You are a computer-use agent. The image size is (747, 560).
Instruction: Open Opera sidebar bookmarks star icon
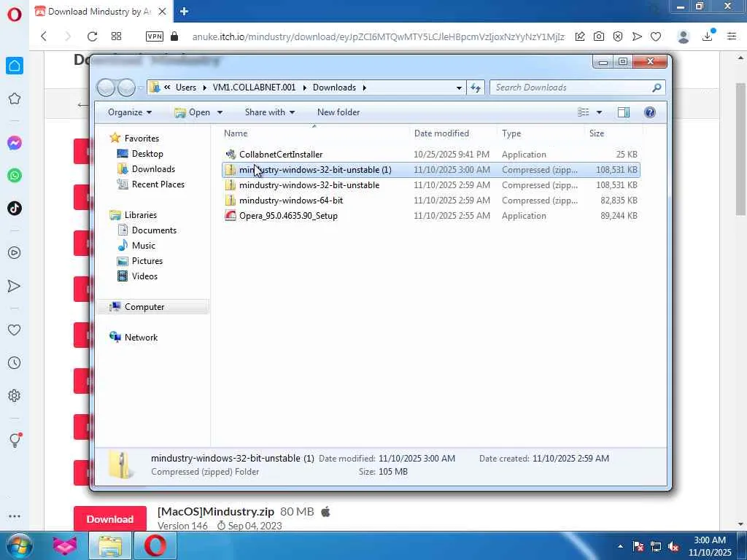[15, 98]
